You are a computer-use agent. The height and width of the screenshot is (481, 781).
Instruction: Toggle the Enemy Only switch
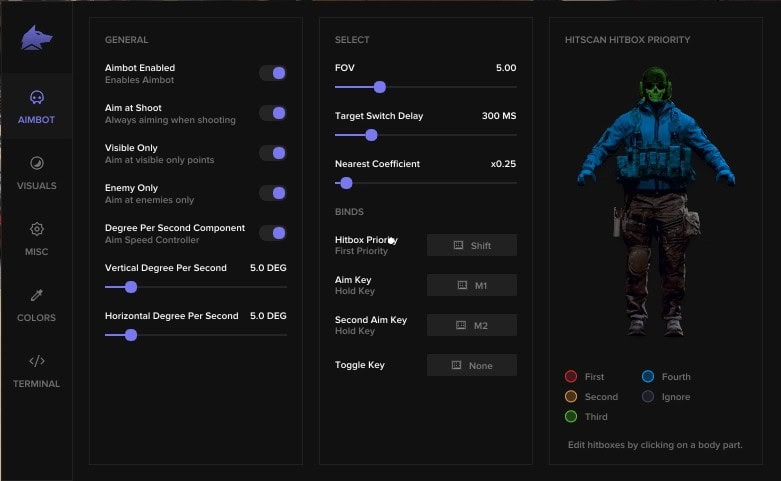coord(273,193)
